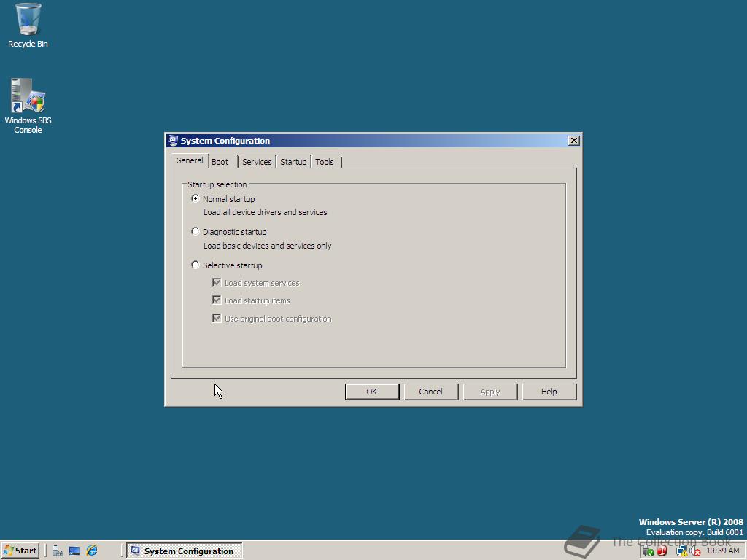
Task: Switch to the General tab
Action: tap(190, 160)
